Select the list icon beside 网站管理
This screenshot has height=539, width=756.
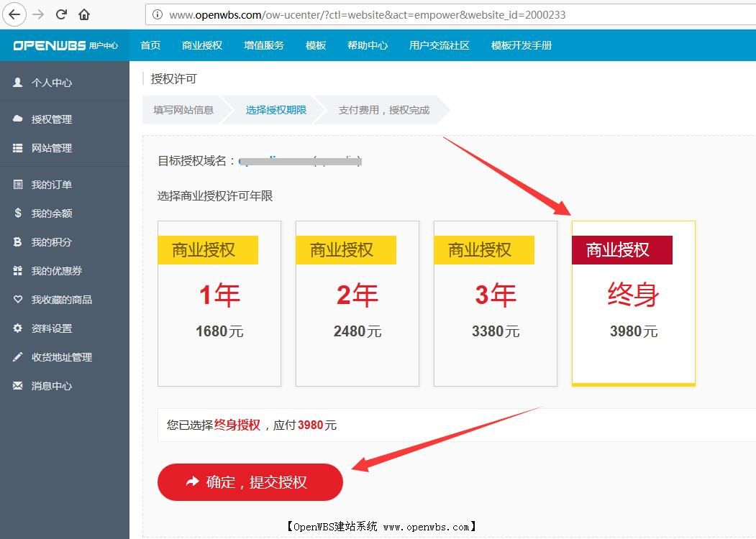tap(17, 148)
